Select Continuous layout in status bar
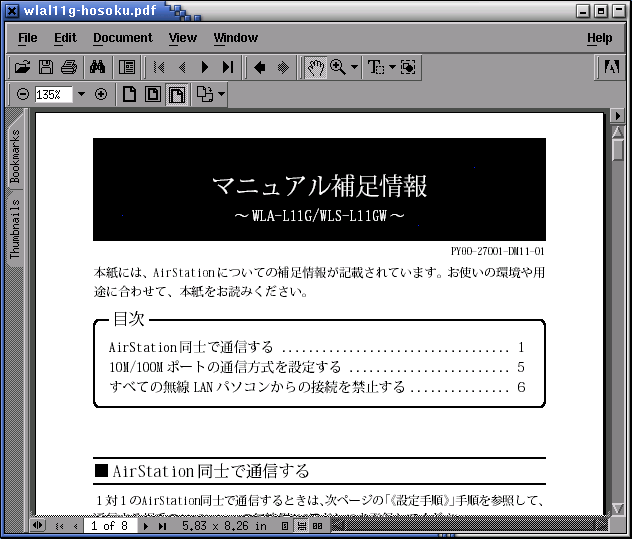 pos(301,526)
